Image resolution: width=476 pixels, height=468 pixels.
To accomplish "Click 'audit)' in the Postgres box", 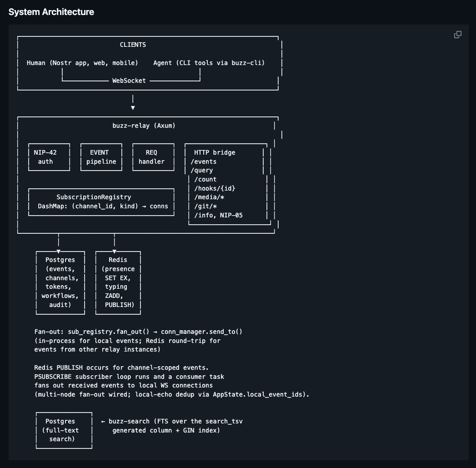I will (60, 305).
